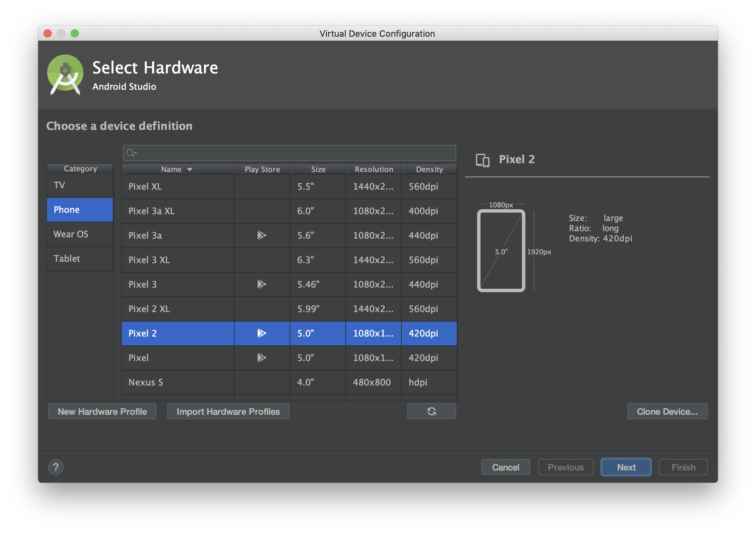Open New Hardware Profile dialog
This screenshot has height=533, width=756.
[x=102, y=411]
